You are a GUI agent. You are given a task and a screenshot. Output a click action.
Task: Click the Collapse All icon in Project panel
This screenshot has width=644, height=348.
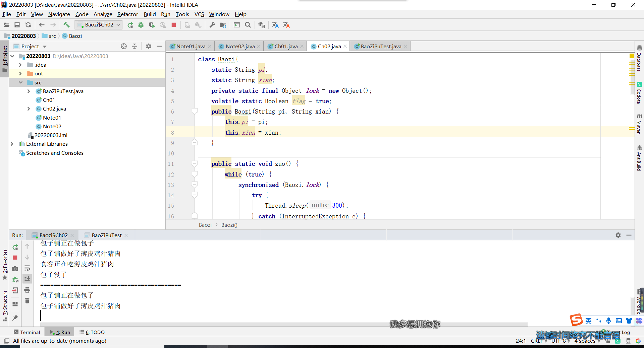point(135,46)
